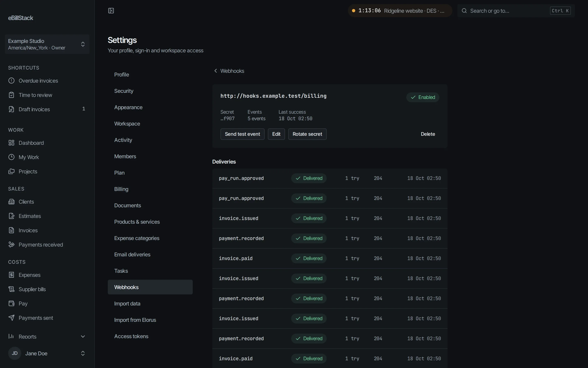Image resolution: width=588 pixels, height=368 pixels.
Task: Click the invoice.paid row above the second invoice.issued
Action: 330,258
